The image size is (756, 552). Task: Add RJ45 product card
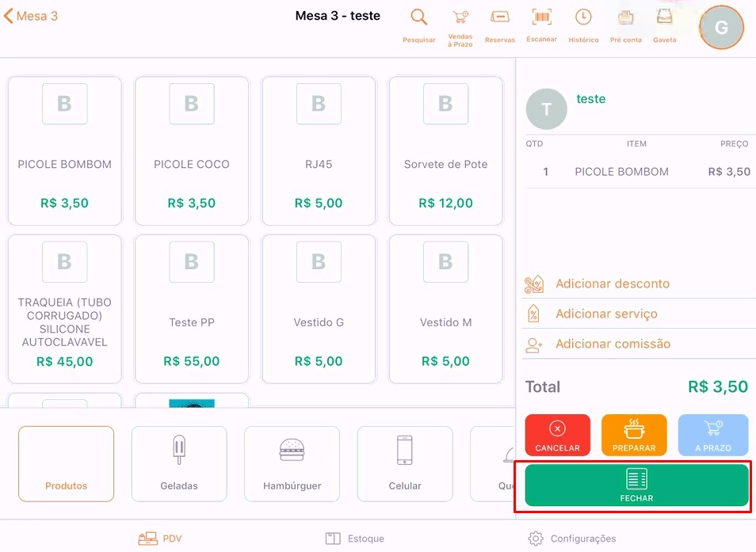pyautogui.click(x=319, y=150)
